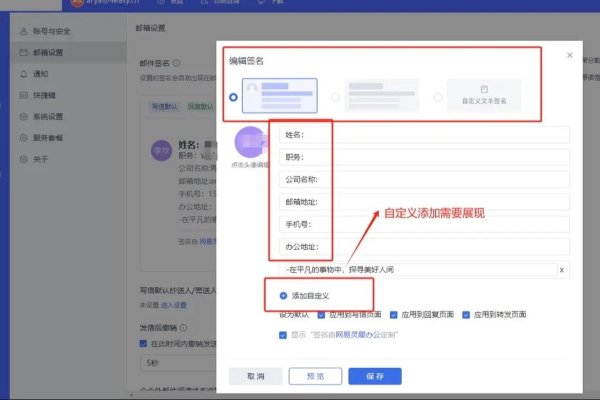Click the 预览 button
600x400 pixels.
tap(315, 376)
